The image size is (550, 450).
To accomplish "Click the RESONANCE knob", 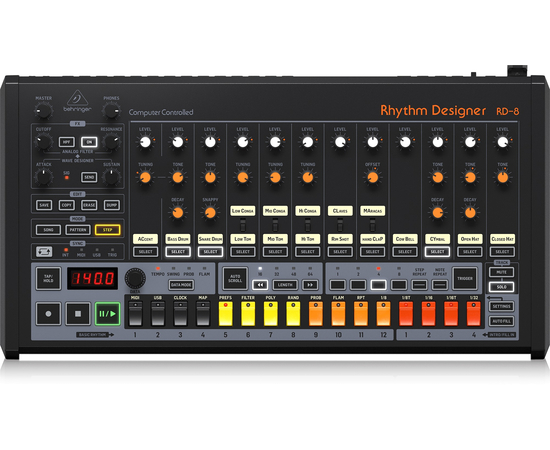I will (112, 142).
